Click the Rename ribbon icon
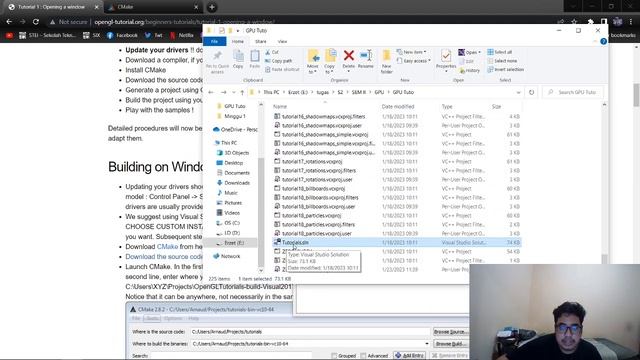640x360 pixels. [x=366, y=60]
